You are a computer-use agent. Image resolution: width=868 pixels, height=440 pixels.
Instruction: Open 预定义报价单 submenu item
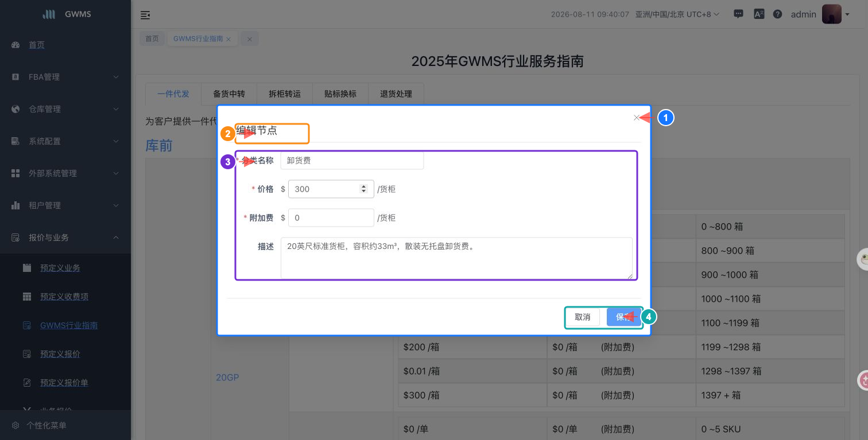coord(64,383)
